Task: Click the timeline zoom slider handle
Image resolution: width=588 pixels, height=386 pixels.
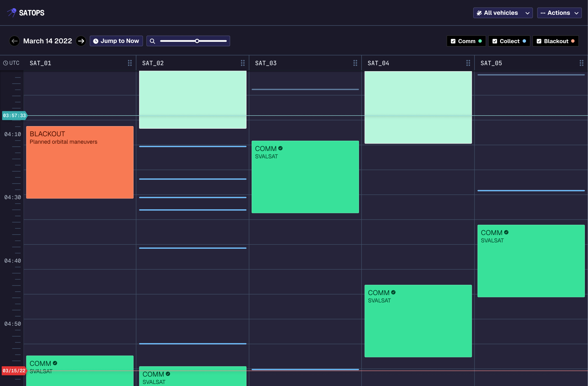Action: [x=197, y=41]
